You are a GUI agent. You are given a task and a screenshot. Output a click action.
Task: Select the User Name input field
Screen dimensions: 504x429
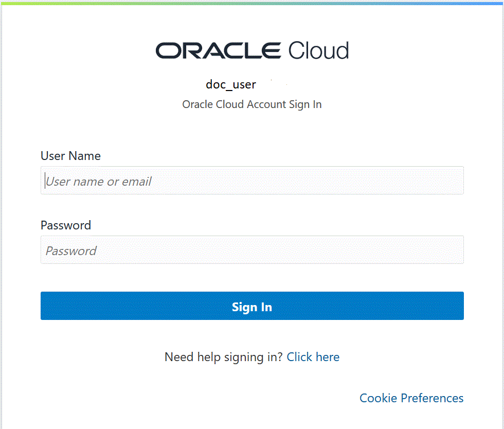(x=251, y=181)
